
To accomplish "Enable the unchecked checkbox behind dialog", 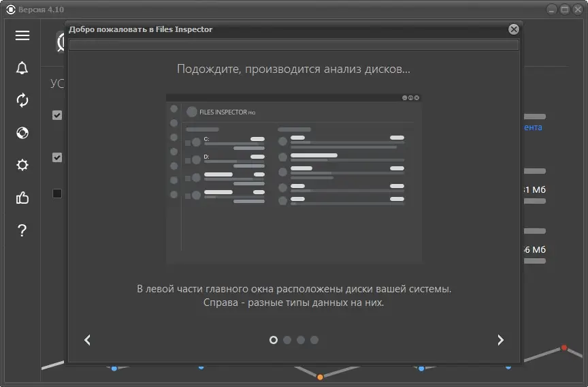I will 57,193.
